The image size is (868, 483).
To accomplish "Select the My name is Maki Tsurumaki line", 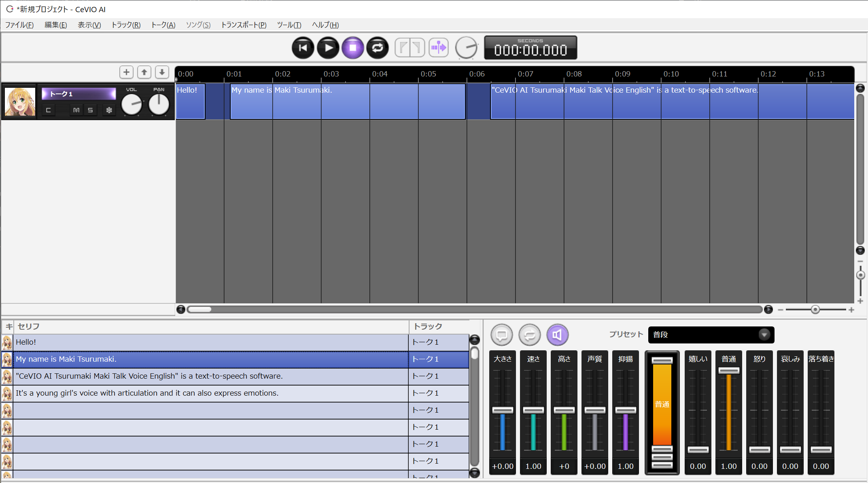I will point(211,359).
